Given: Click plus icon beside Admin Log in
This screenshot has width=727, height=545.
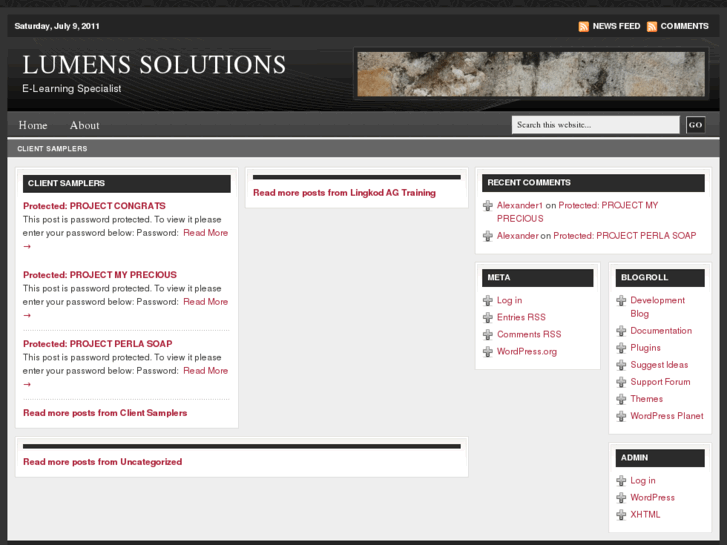Looking at the screenshot, I should click(x=621, y=481).
